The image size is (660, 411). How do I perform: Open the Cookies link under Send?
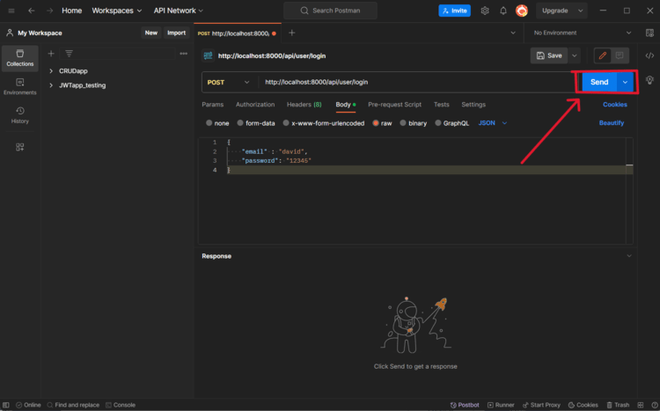pos(615,104)
